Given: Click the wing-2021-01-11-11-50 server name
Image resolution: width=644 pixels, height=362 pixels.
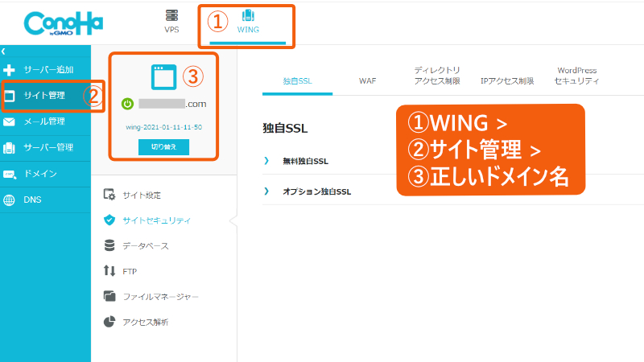Looking at the screenshot, I should [164, 127].
